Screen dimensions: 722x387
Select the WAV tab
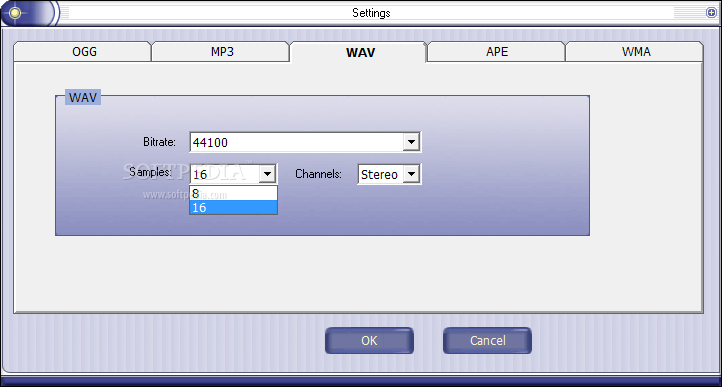359,52
